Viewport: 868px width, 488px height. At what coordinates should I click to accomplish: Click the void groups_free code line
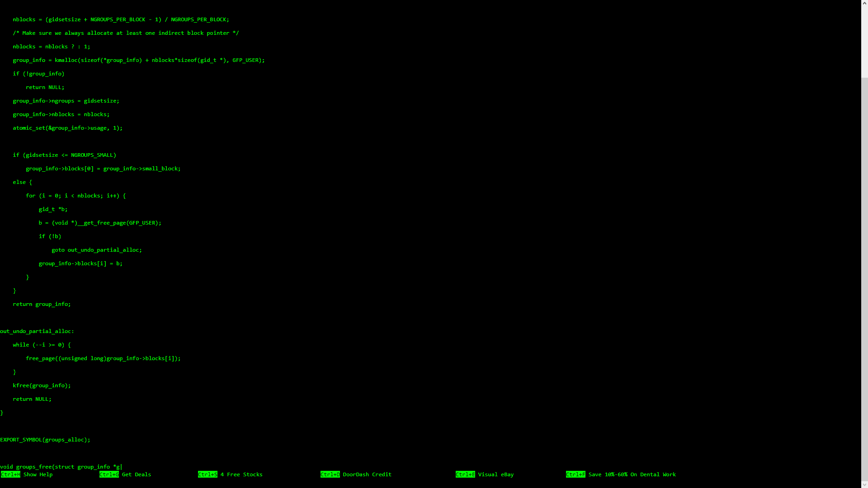pos(60,467)
